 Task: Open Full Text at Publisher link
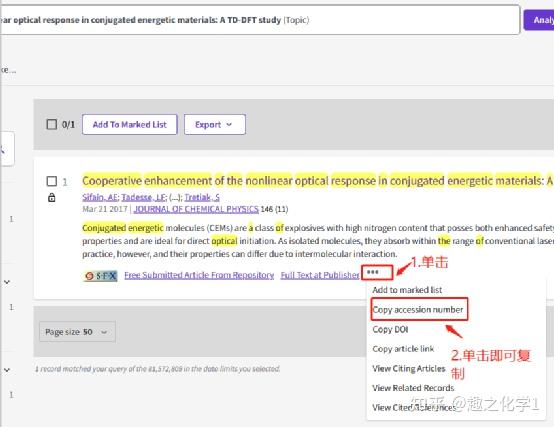[320, 275]
